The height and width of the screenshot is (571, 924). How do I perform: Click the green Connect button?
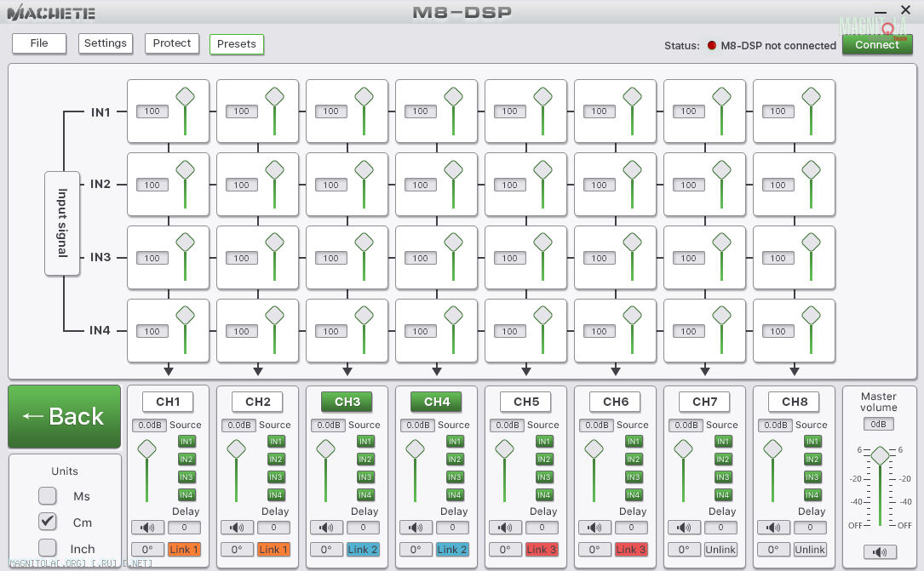[877, 45]
